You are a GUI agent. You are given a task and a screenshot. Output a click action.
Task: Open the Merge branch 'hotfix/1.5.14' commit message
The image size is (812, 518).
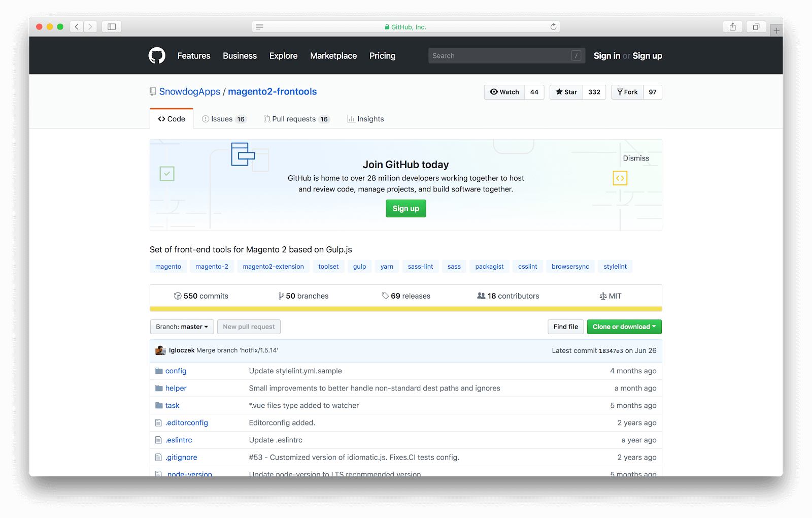(x=237, y=350)
